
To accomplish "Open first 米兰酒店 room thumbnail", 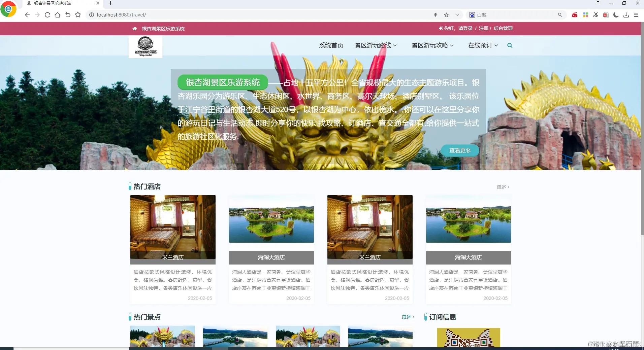I will click(x=173, y=227).
